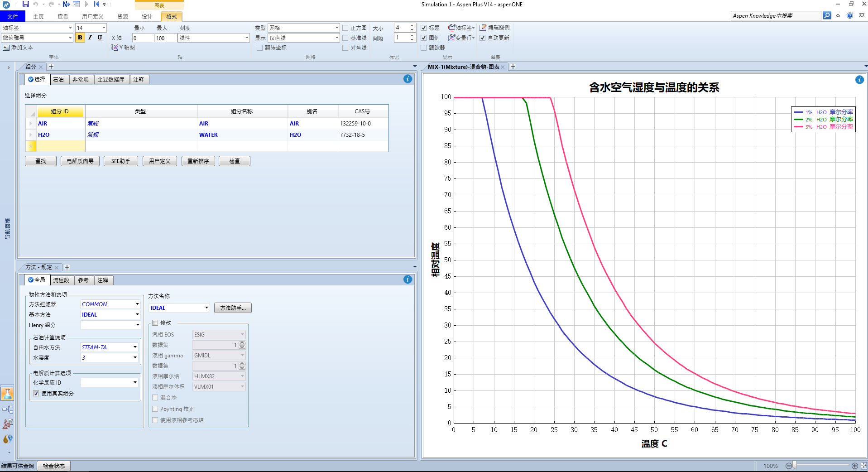Screen dimensions: 868x472
Task: Click the info icon in component selection panel
Action: [408, 79]
